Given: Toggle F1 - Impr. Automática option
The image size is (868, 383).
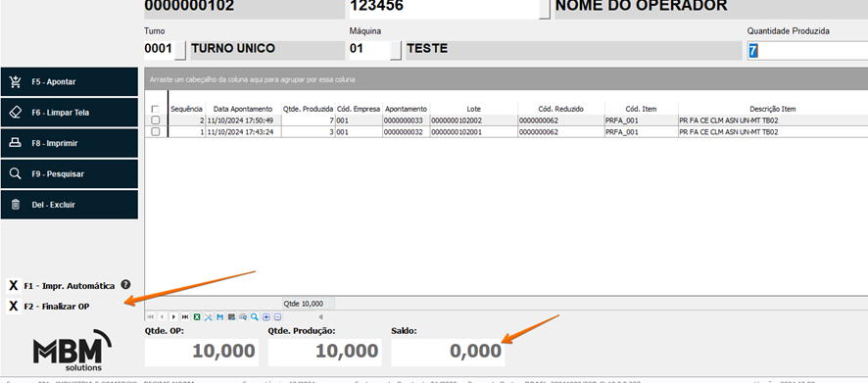Looking at the screenshot, I should (14, 286).
